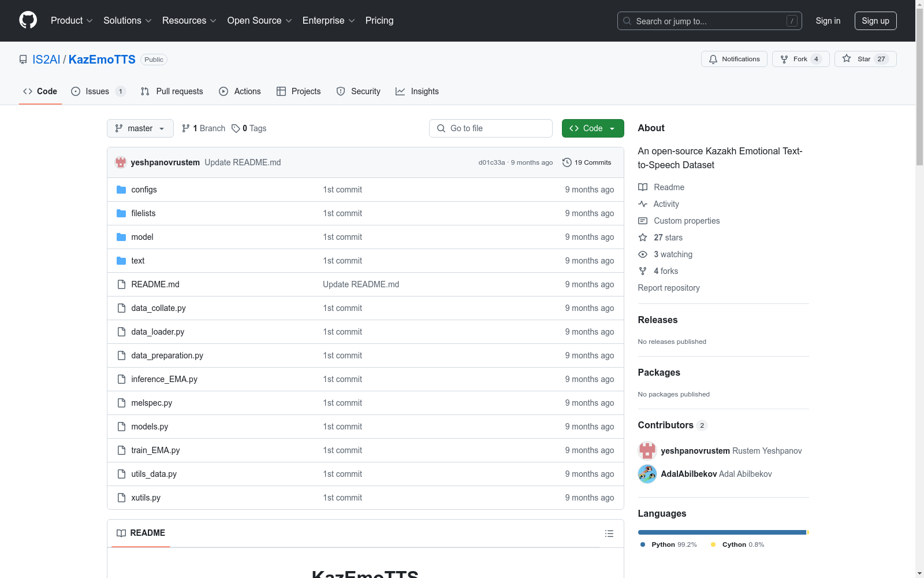
Task: Click the star icon to star repository
Action: [847, 58]
